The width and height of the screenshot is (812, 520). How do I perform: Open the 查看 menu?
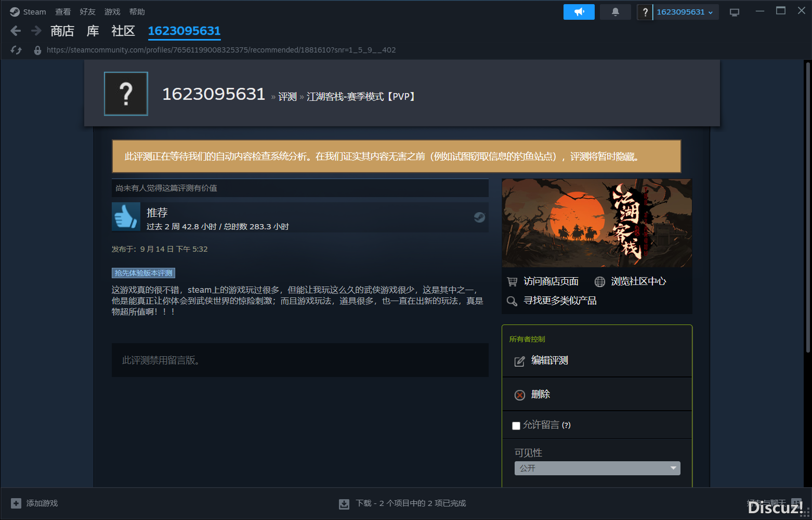(63, 12)
